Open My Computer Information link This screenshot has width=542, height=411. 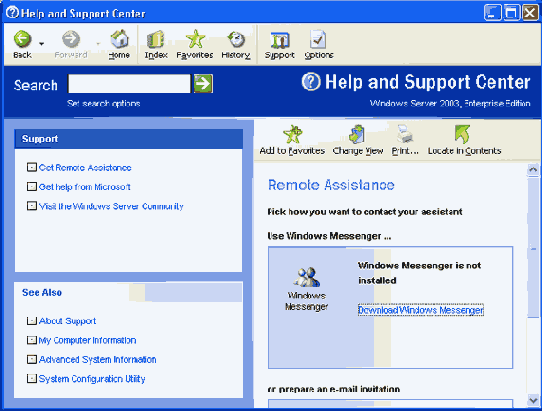click(87, 340)
